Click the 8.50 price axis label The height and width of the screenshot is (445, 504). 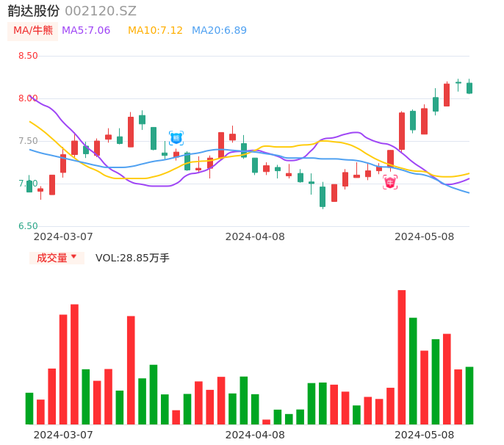click(28, 56)
